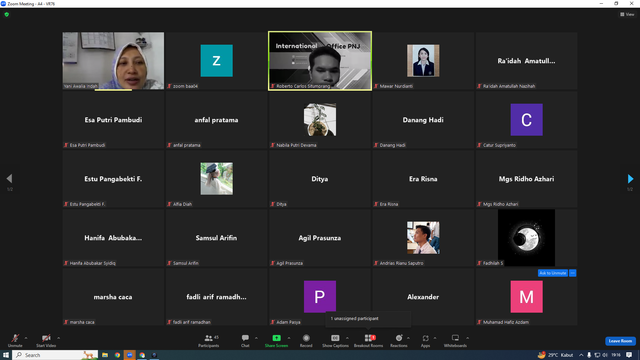The height and width of the screenshot is (360, 640).
Task: Open the notification center icon
Action: point(629,355)
